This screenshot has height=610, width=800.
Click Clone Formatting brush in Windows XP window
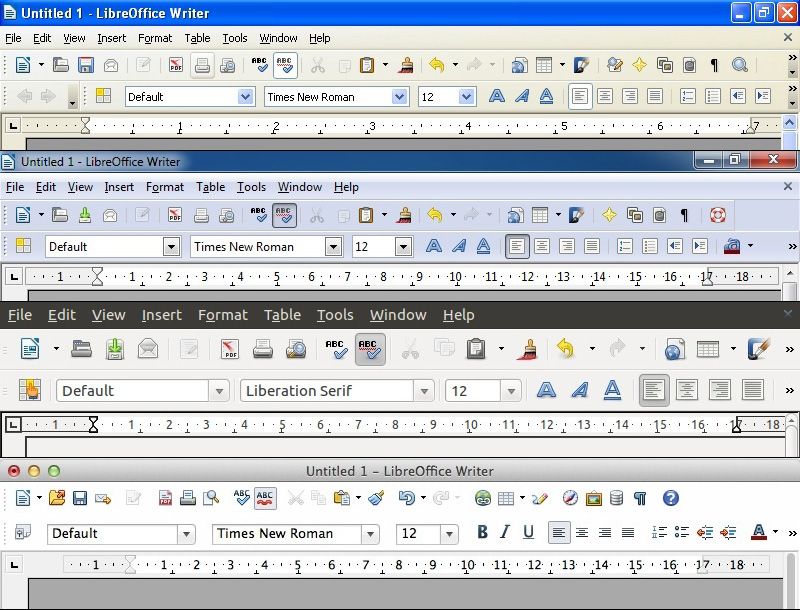[406, 65]
